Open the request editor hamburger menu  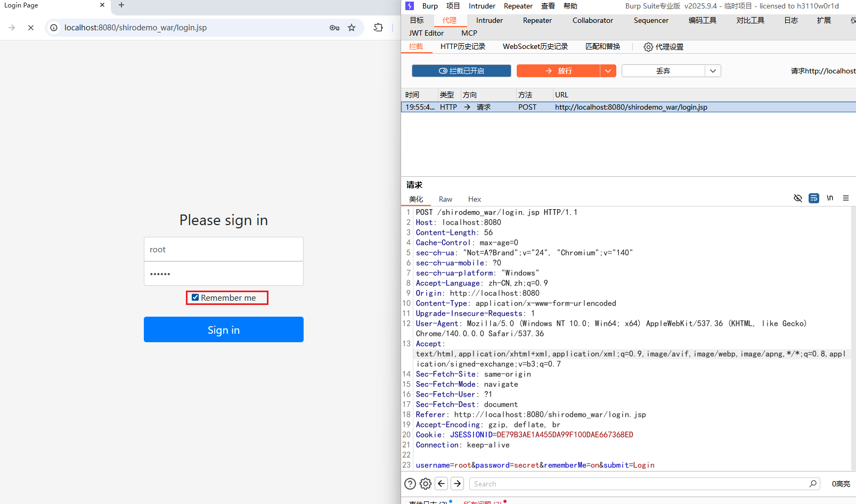coord(845,198)
